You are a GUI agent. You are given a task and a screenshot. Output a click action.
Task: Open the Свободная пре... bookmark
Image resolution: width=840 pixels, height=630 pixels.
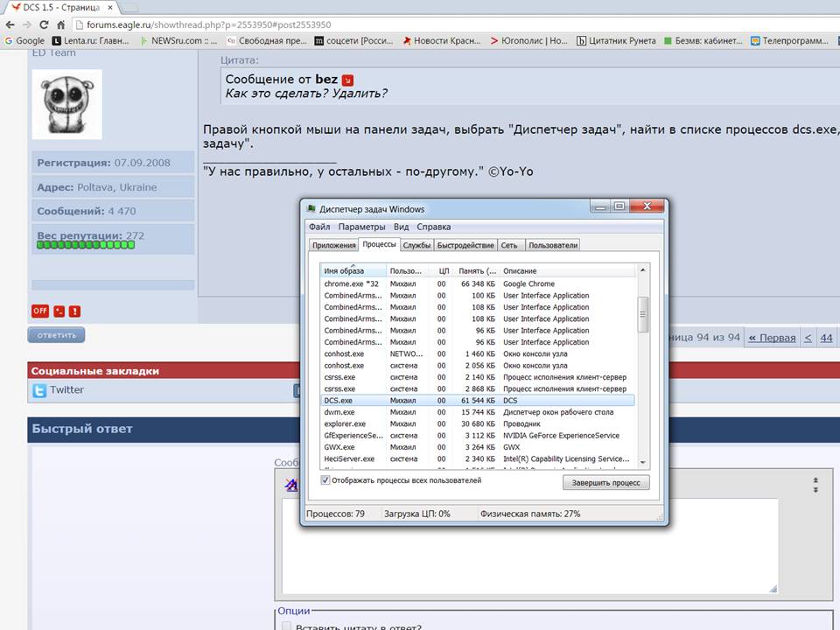click(x=266, y=41)
